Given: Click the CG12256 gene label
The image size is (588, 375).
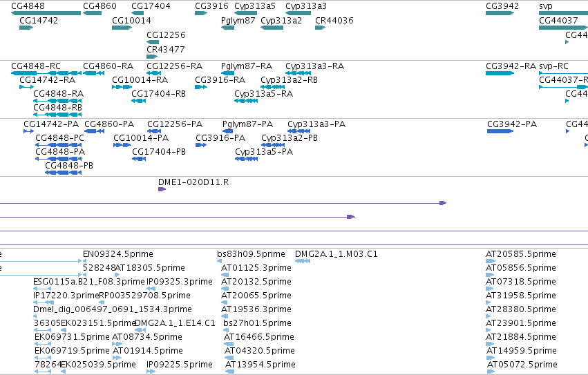Looking at the screenshot, I should tap(166, 35).
